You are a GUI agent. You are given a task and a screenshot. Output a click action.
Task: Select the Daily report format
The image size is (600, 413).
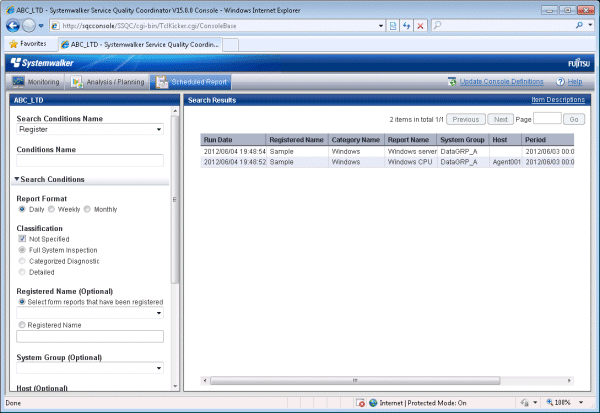coord(22,209)
